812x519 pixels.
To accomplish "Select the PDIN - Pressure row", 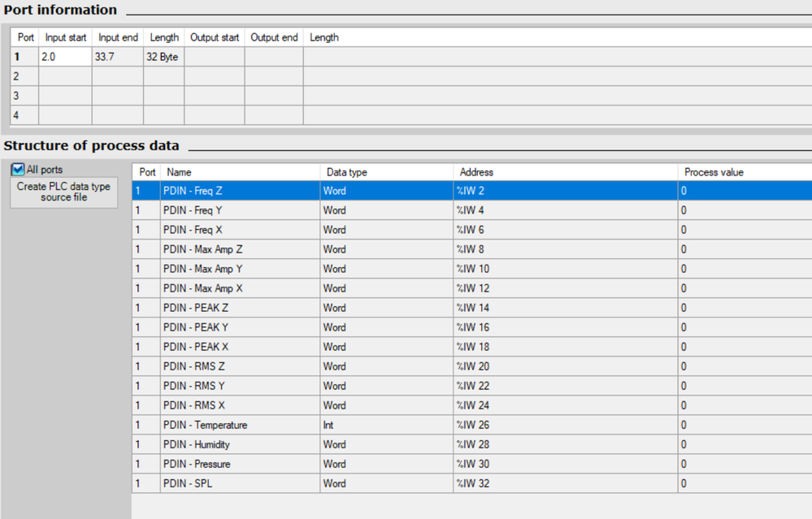I will point(471,464).
